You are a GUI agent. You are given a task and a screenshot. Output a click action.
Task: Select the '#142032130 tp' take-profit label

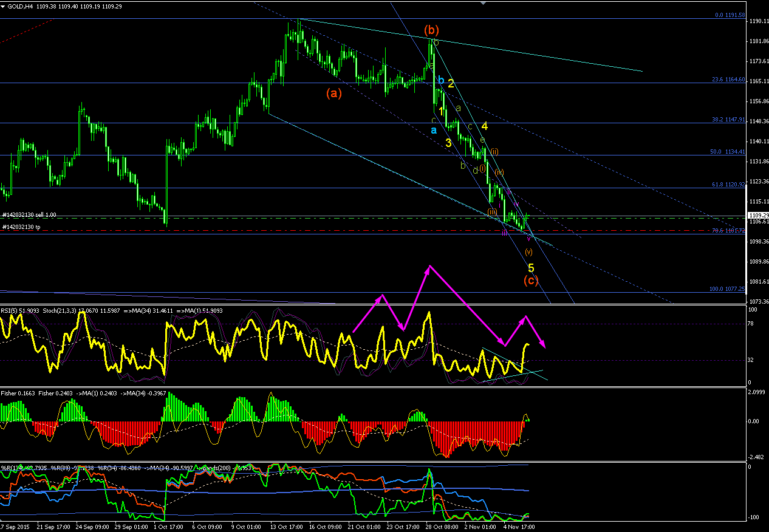coord(21,227)
